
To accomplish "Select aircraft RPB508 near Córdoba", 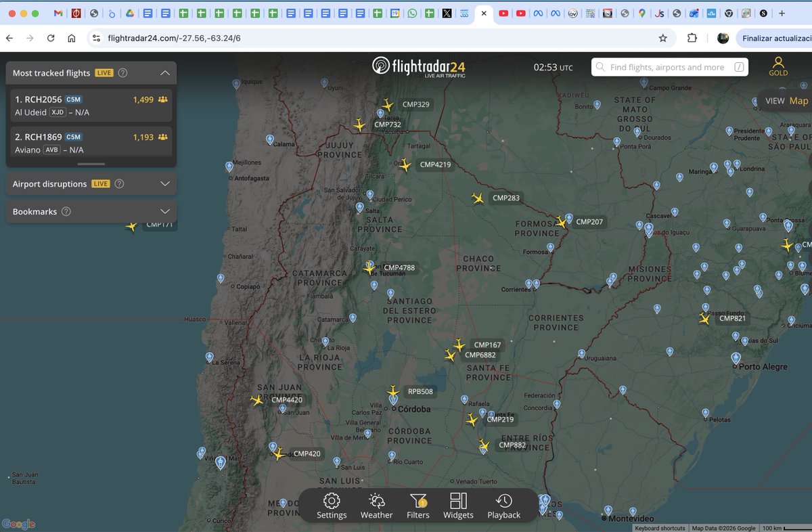I will 393,391.
